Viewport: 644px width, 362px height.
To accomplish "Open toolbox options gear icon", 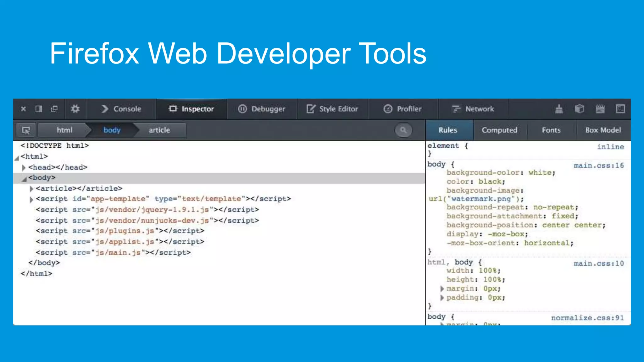I will [75, 109].
